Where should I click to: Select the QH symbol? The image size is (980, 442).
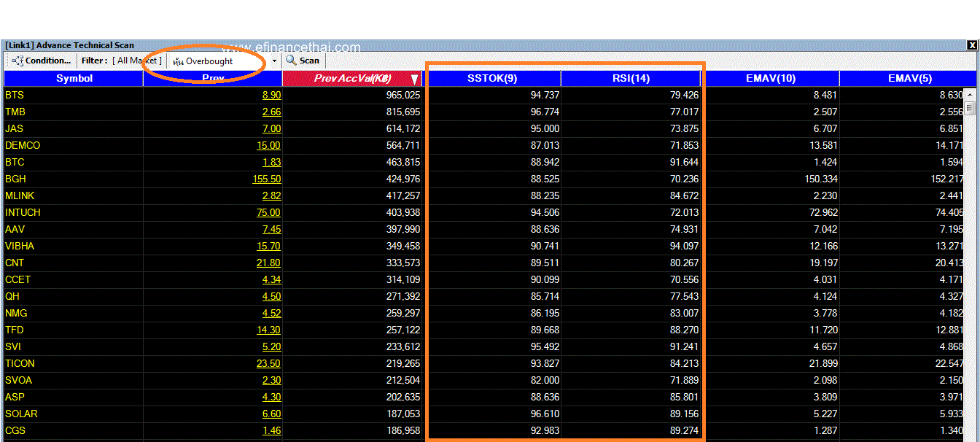tap(12, 296)
